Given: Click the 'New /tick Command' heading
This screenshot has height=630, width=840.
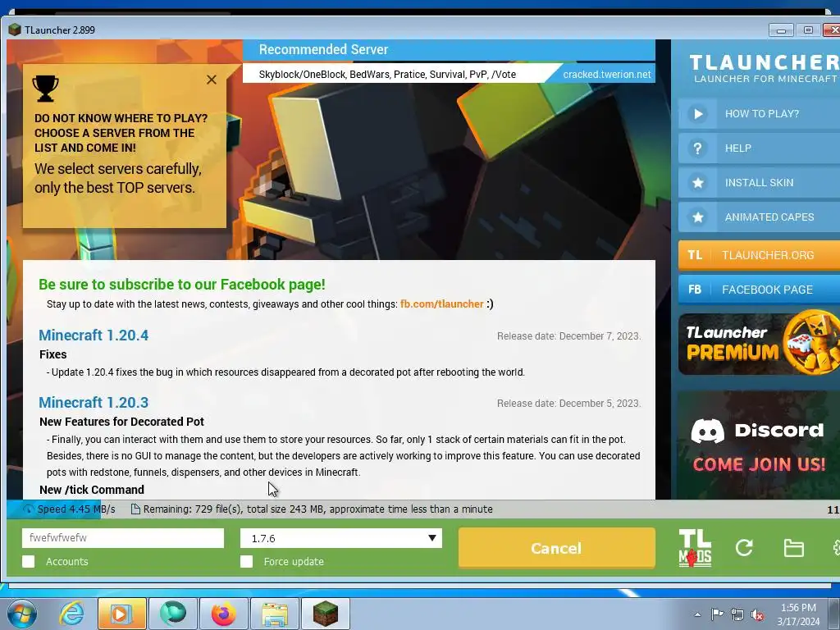Looking at the screenshot, I should [x=92, y=490].
